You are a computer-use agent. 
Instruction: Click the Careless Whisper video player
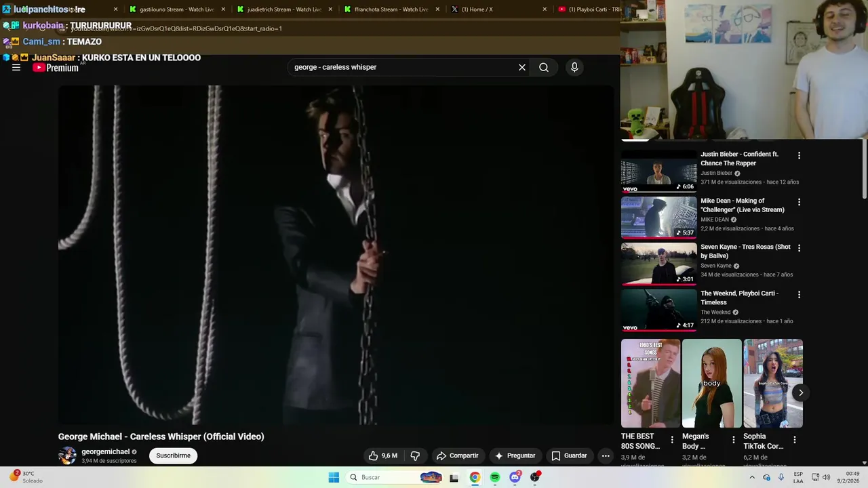[336, 255]
